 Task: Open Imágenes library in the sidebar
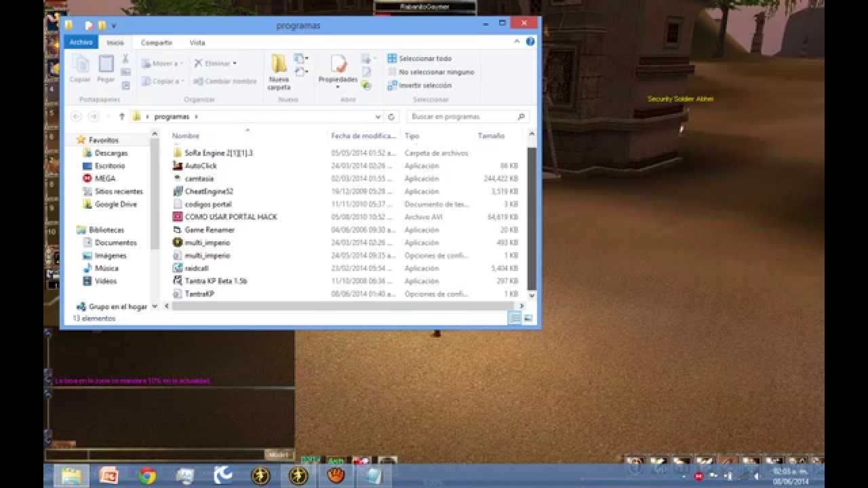click(x=110, y=256)
